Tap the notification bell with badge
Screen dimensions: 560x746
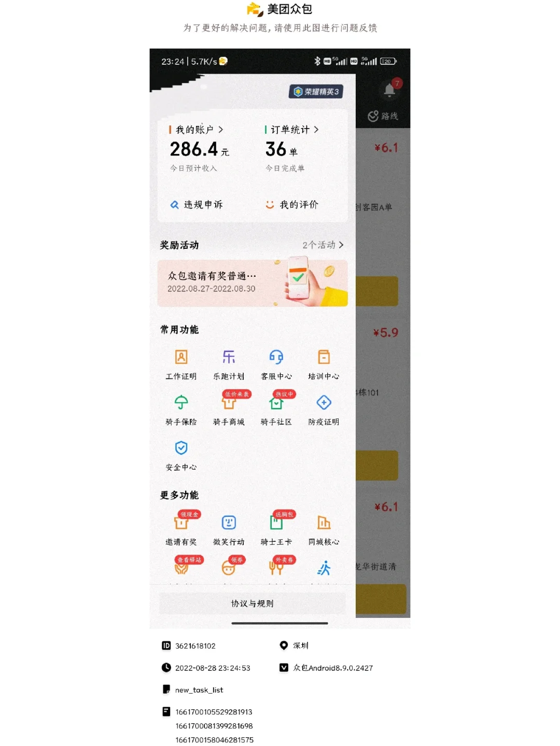pyautogui.click(x=390, y=90)
